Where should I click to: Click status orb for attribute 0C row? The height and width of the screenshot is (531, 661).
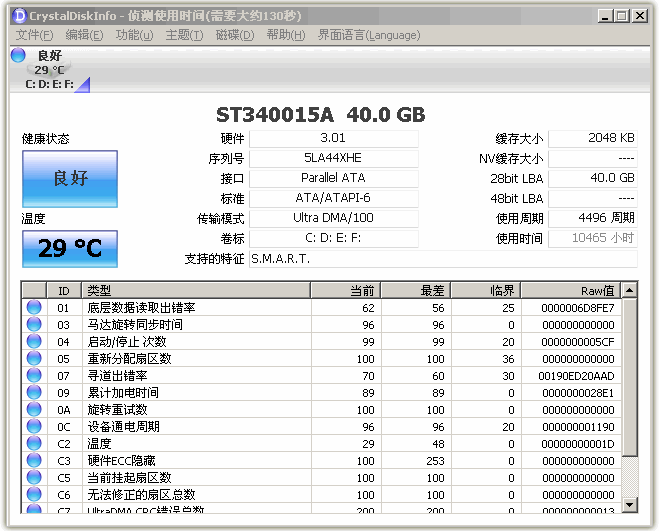[34, 426]
